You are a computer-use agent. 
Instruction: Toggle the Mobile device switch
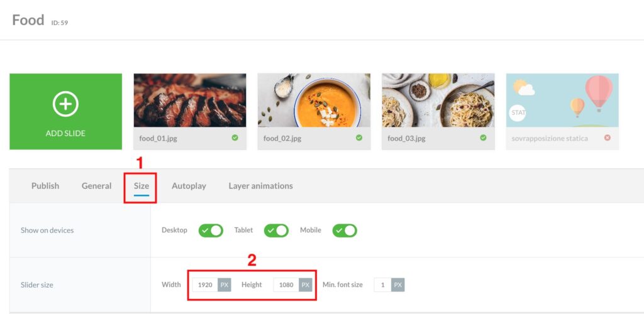pos(345,230)
